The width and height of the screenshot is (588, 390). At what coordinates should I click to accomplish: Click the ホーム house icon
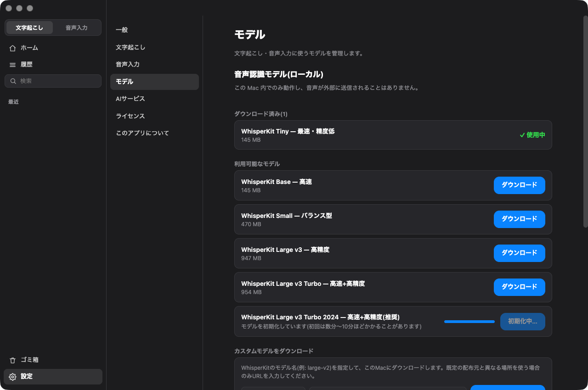click(13, 48)
